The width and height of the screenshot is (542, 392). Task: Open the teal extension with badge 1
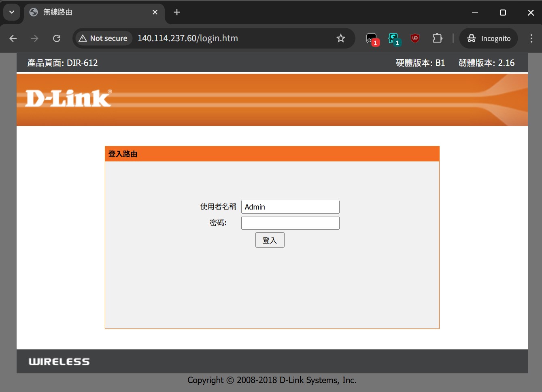(394, 39)
